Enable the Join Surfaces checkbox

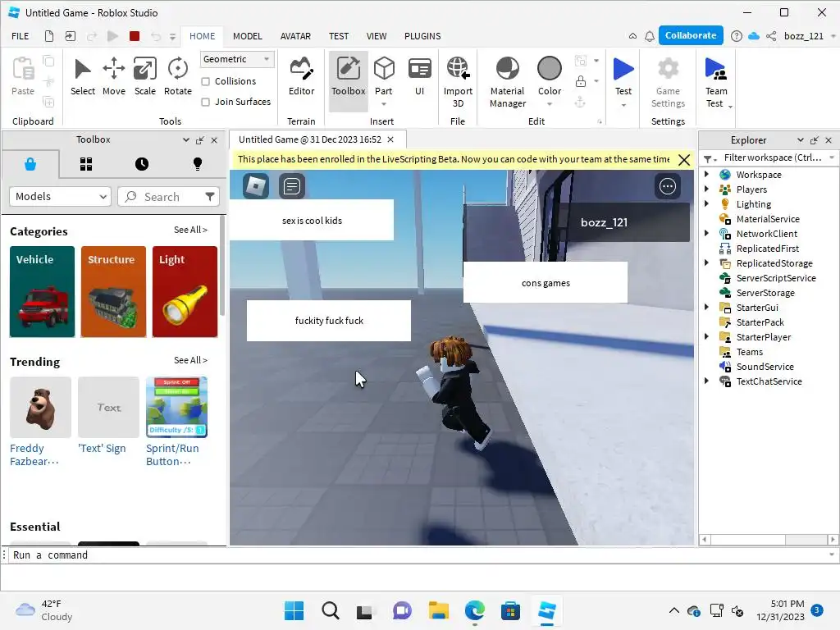205,102
